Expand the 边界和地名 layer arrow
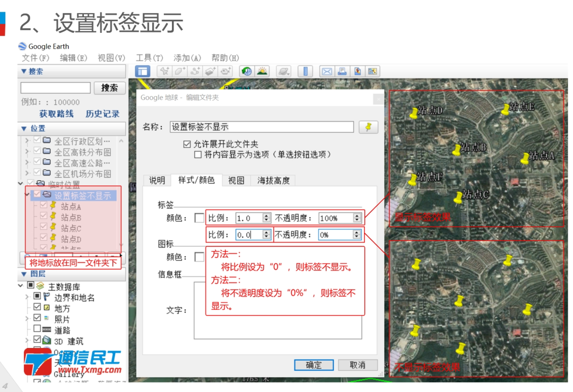 (x=27, y=297)
